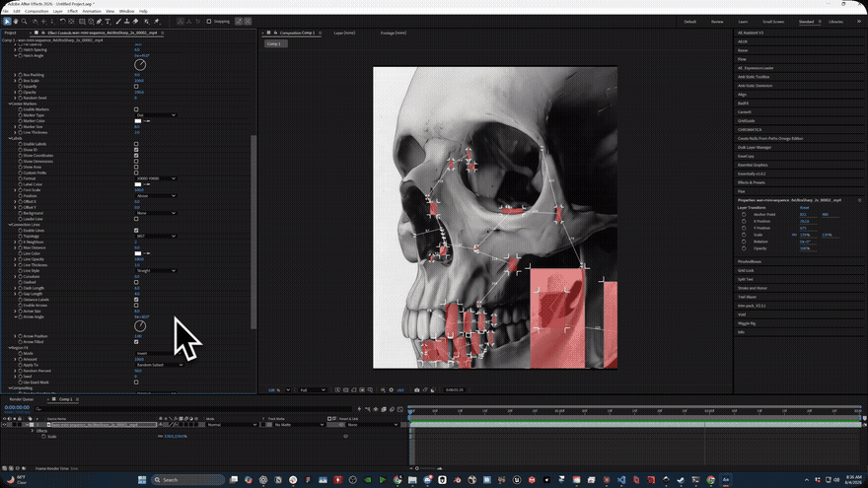Open the Window menu
This screenshot has width=868, height=488.
coord(127,11)
